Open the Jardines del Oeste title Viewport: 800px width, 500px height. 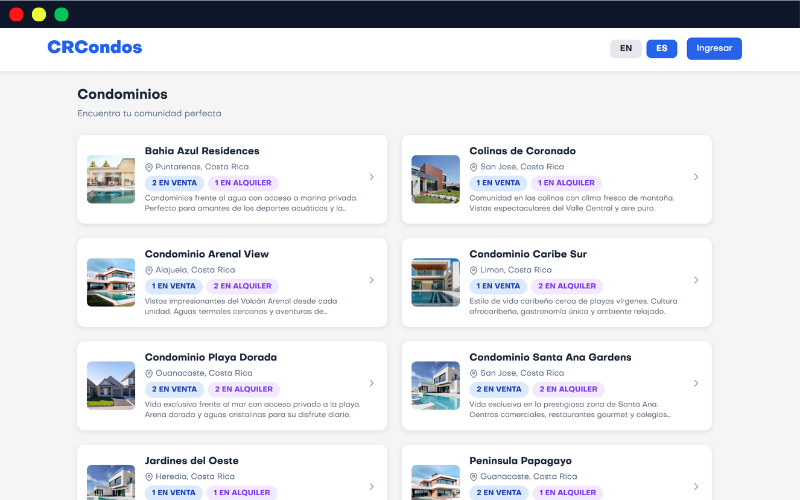[192, 461]
